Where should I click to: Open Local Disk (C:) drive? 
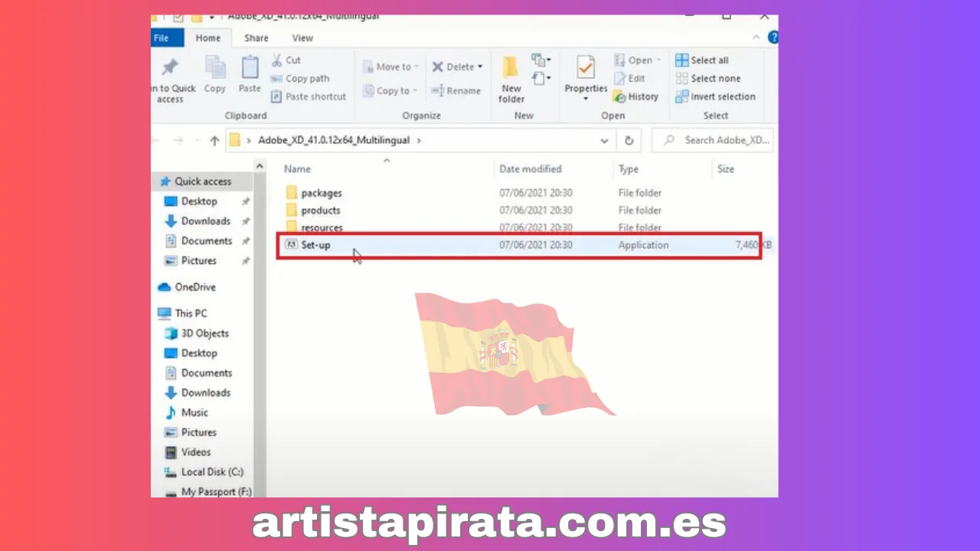point(204,472)
